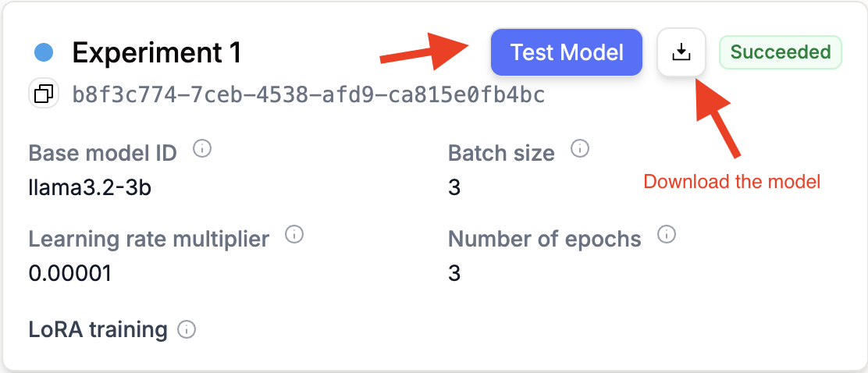This screenshot has height=373, width=868.
Task: Click the red Download the model annotation
Action: pos(732,182)
